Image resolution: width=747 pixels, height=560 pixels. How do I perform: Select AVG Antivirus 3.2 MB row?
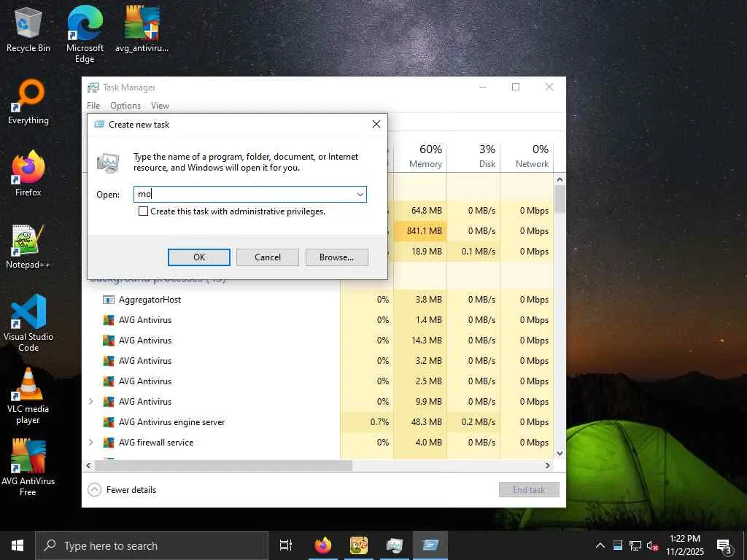[318, 361]
